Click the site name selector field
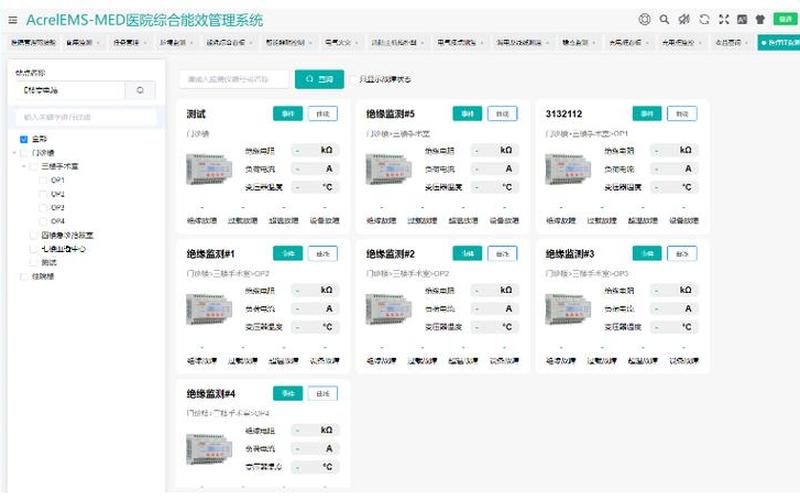Viewport: 800px width, 500px height. [70, 90]
